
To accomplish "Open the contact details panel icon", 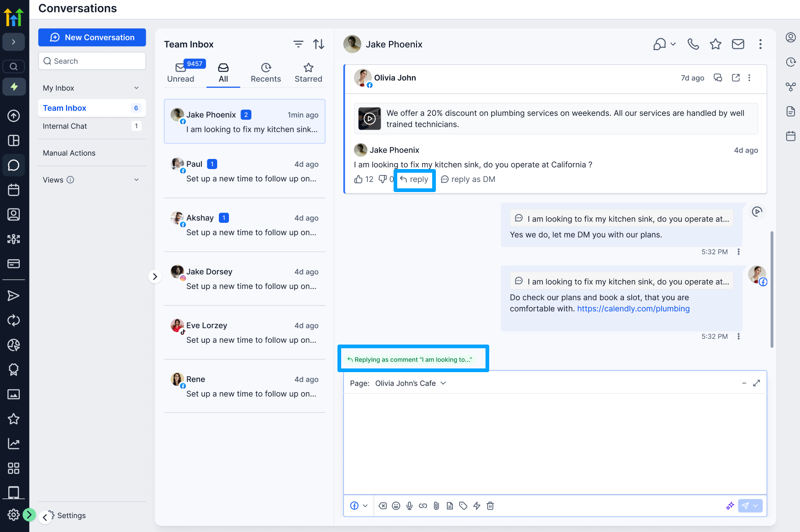I will 791,38.
